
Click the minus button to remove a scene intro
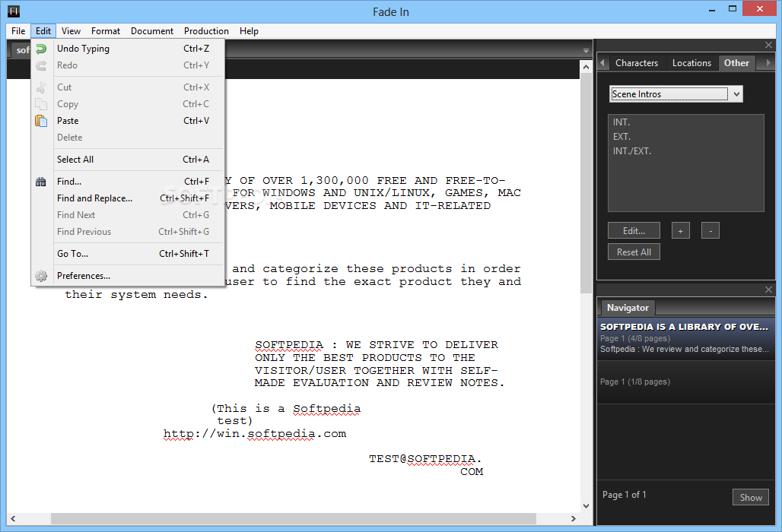coord(710,230)
